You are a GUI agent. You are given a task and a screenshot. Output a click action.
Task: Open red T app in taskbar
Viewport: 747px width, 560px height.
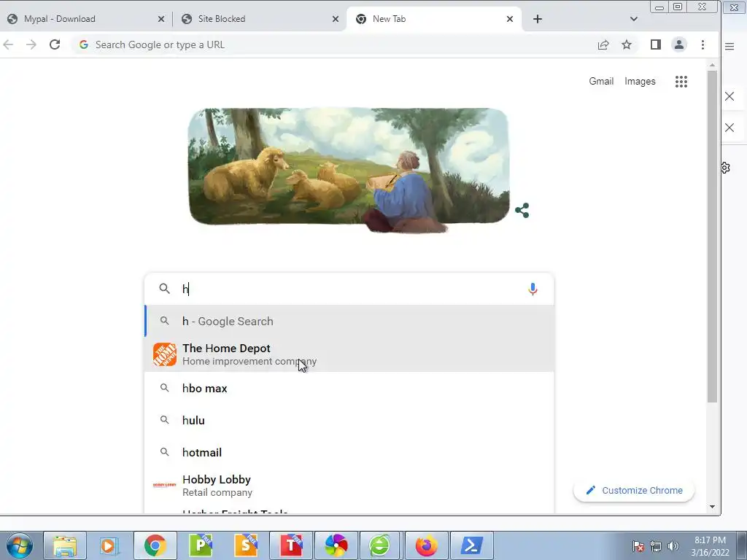(291, 545)
